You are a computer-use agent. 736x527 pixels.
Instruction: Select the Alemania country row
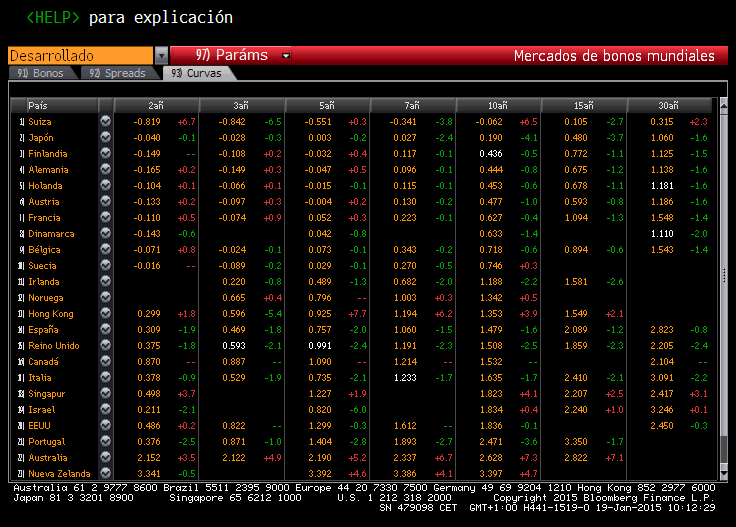point(363,169)
